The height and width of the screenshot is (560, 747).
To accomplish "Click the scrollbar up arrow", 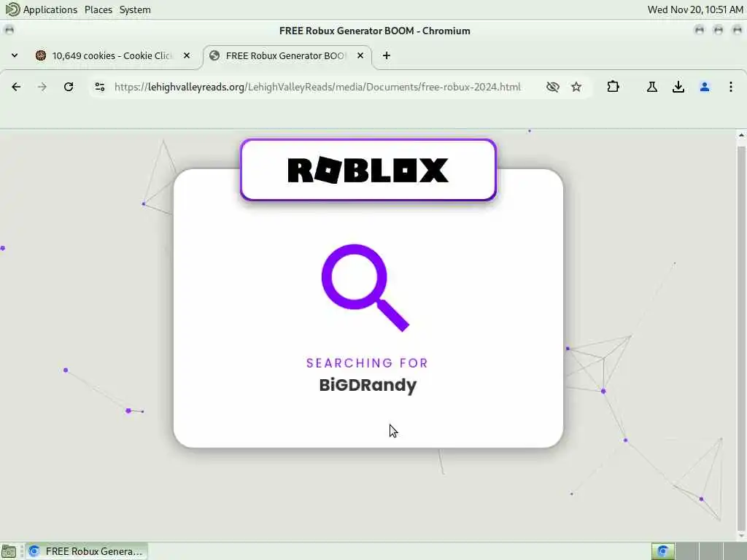I will click(741, 135).
